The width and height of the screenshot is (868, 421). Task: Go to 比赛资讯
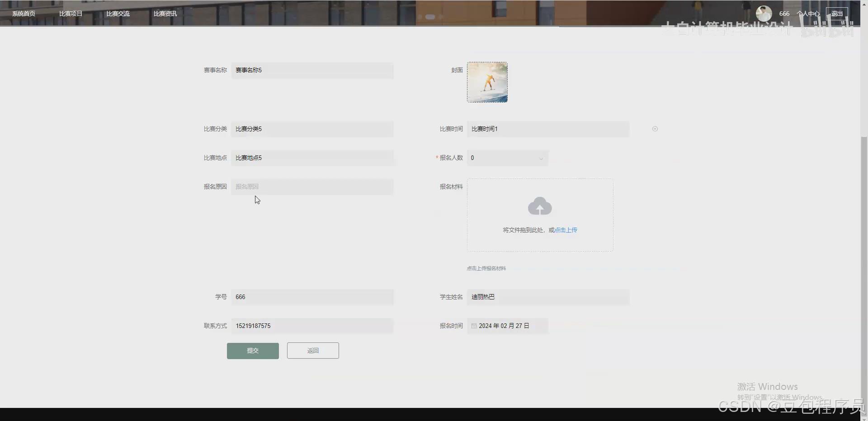click(165, 13)
